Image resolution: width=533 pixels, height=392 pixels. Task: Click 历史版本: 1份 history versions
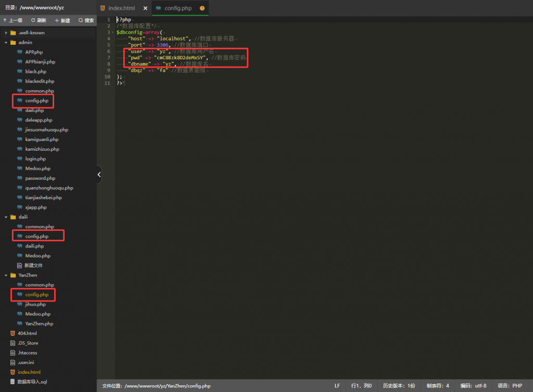399,386
